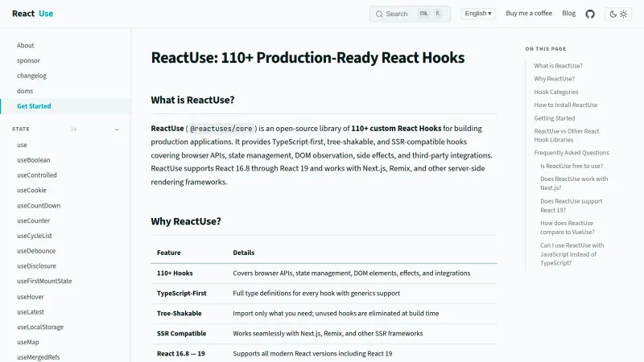Open useMergedRefs hook page
Image resolution: width=644 pixels, height=362 pixels.
coord(38,357)
